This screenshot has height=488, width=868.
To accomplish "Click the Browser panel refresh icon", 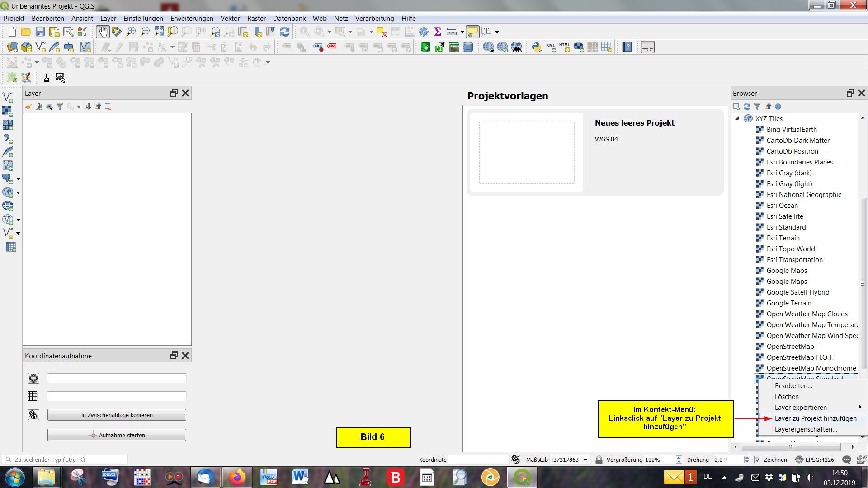I will coord(747,107).
